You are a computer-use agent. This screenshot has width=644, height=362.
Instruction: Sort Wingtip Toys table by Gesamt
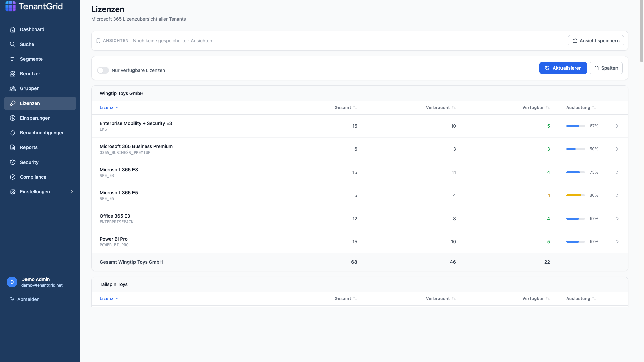(x=345, y=108)
